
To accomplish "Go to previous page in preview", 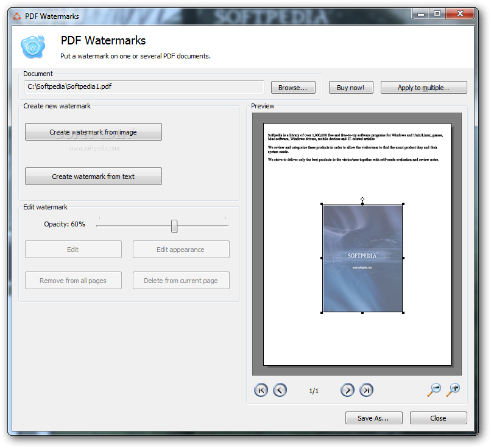I will tap(280, 390).
